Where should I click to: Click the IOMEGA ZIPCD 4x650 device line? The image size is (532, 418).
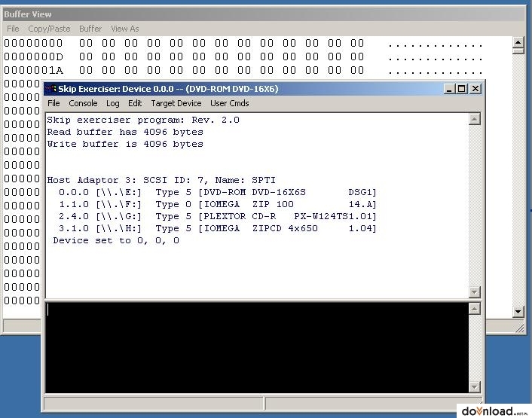[218, 228]
